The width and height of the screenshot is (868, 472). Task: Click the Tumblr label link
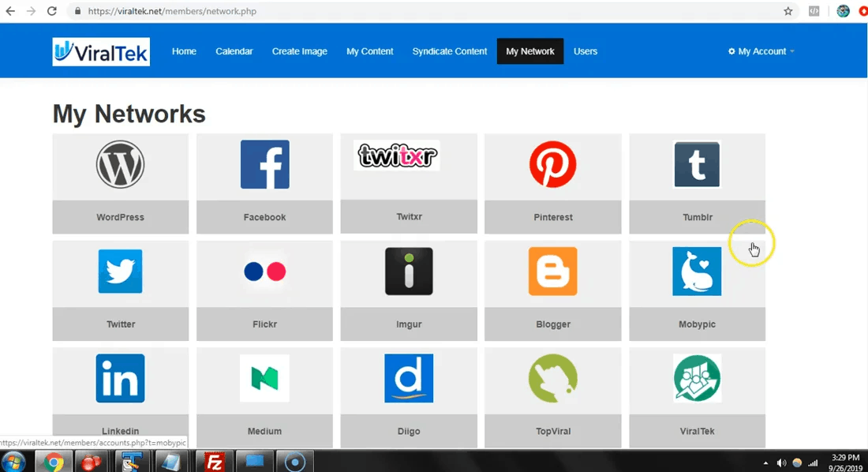point(698,217)
